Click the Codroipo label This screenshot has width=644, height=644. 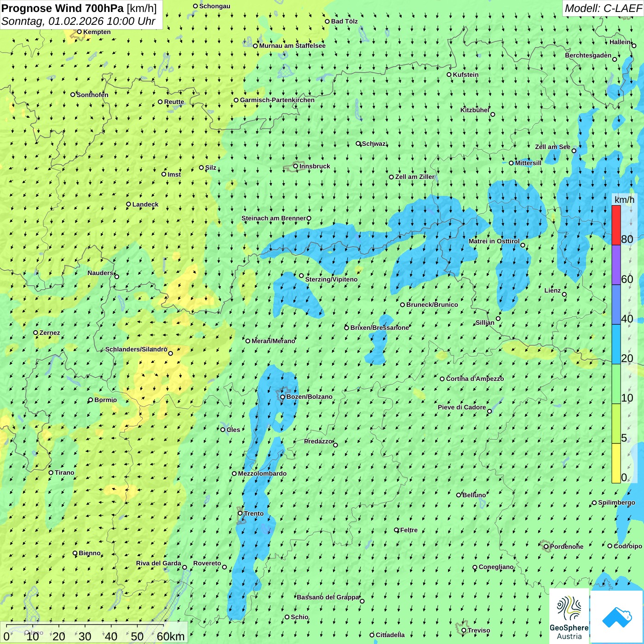(628, 546)
